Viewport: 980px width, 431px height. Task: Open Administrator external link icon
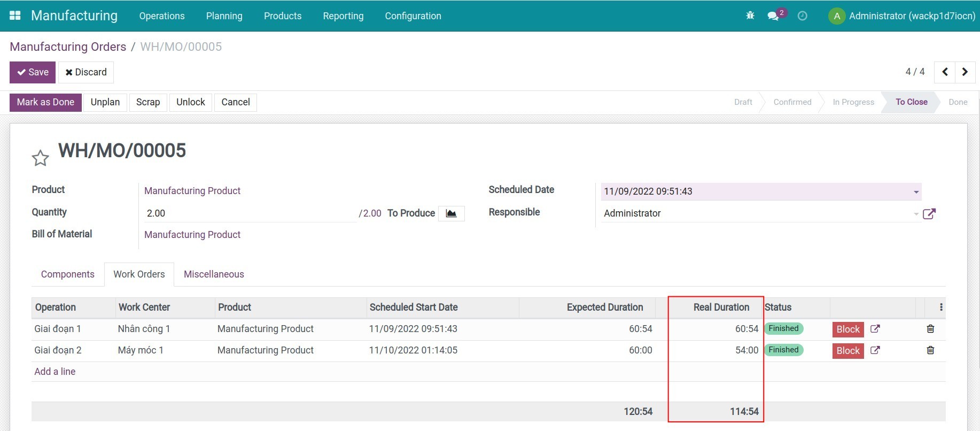(x=929, y=214)
